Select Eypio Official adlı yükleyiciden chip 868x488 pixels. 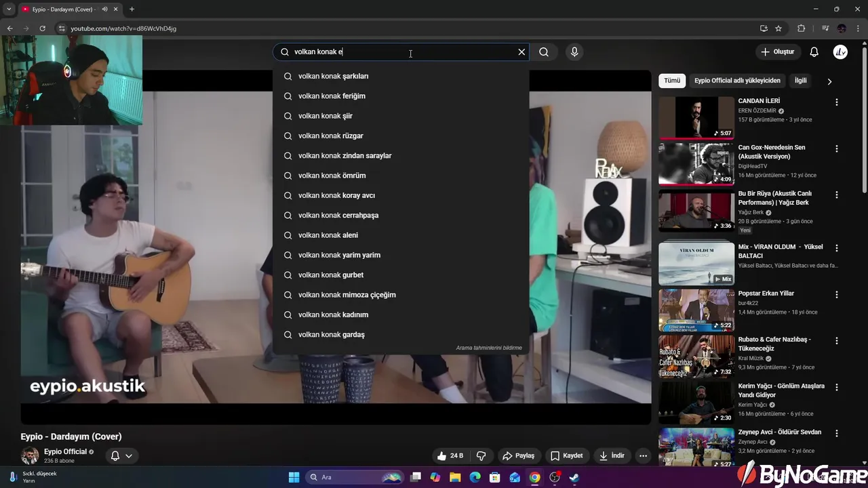[x=737, y=81]
